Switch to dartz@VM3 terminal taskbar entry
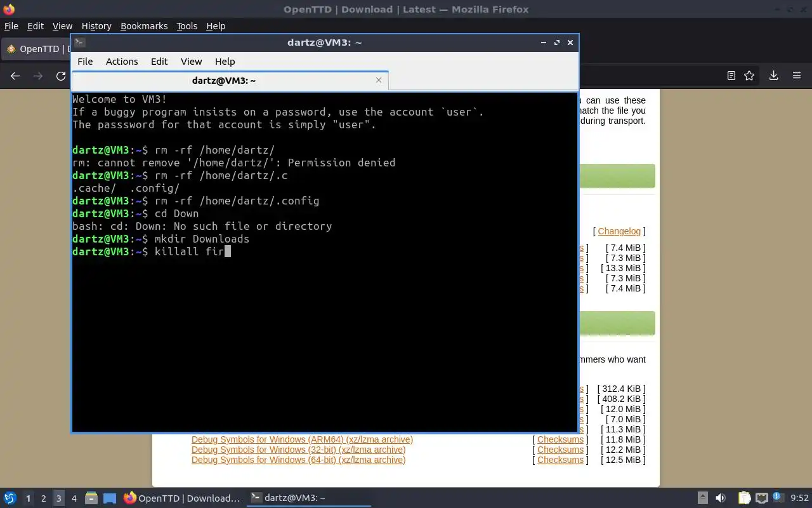Viewport: 812px width, 508px height. tap(308, 498)
